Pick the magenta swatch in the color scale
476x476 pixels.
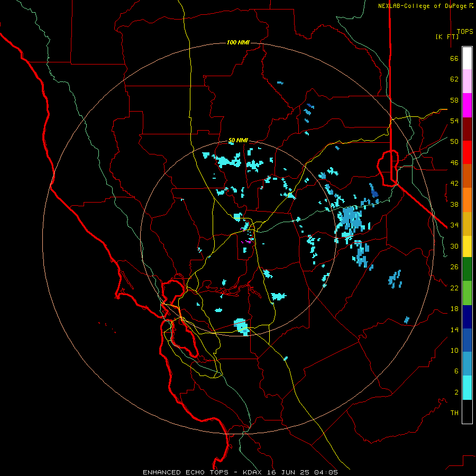click(467, 105)
